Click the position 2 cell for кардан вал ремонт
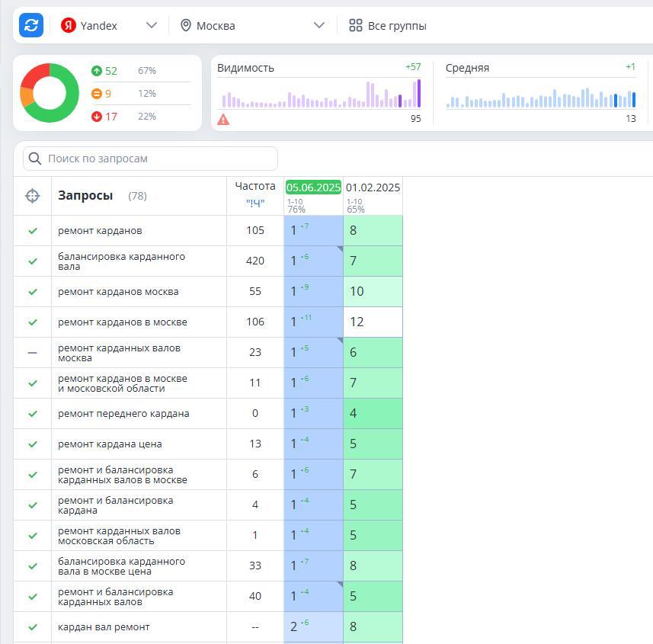The width and height of the screenshot is (653, 644). 314,627
